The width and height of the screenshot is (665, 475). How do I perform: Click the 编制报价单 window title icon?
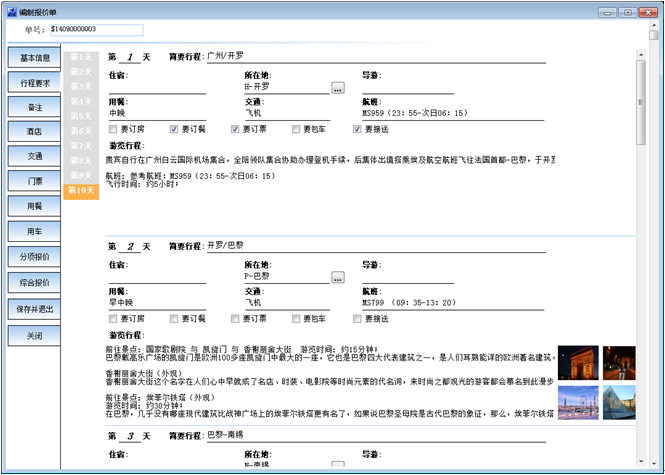click(x=12, y=12)
